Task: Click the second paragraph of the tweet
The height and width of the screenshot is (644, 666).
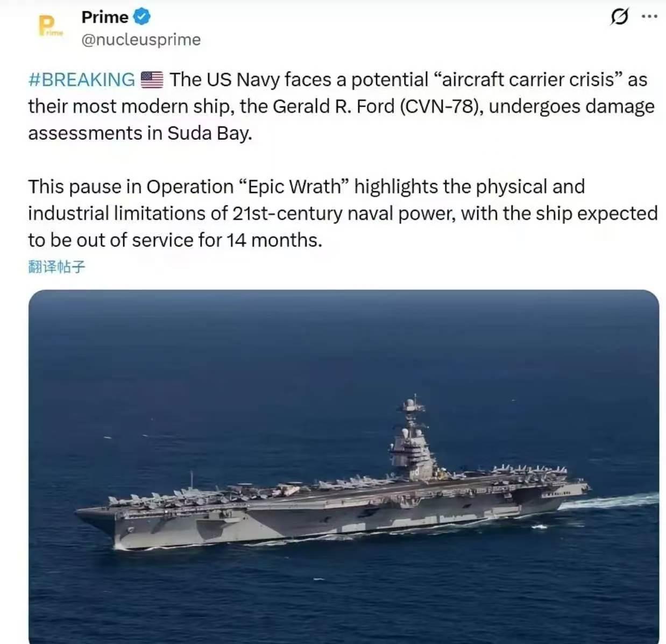Action: click(323, 213)
